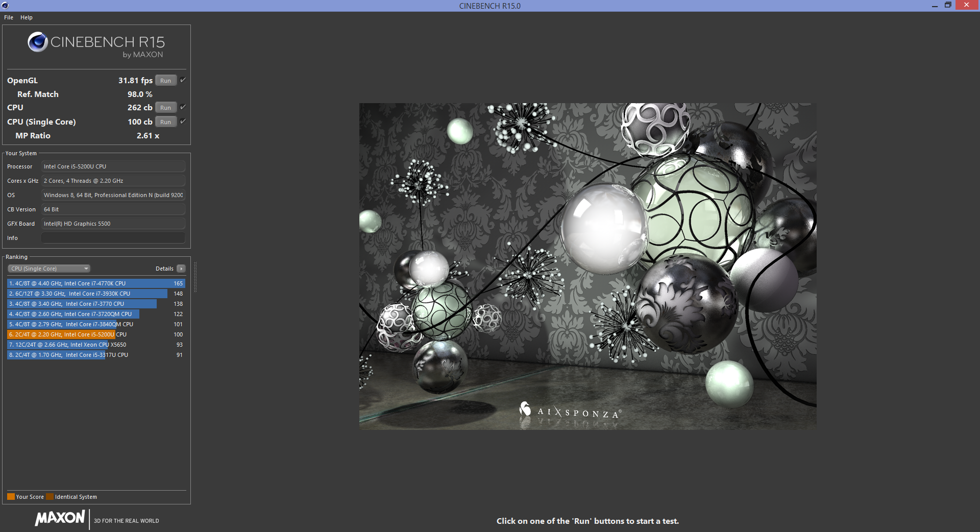This screenshot has height=532, width=980.
Task: Click the rendered spheres preview image
Action: click(587, 266)
